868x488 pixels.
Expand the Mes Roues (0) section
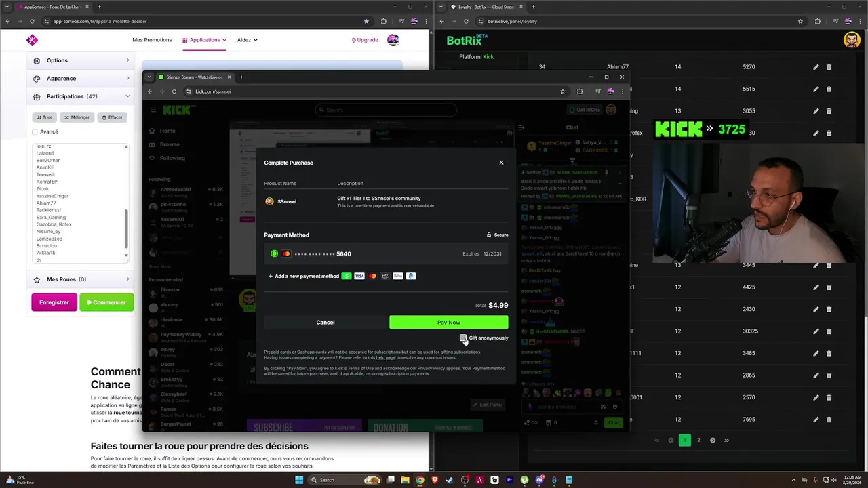[x=80, y=279]
